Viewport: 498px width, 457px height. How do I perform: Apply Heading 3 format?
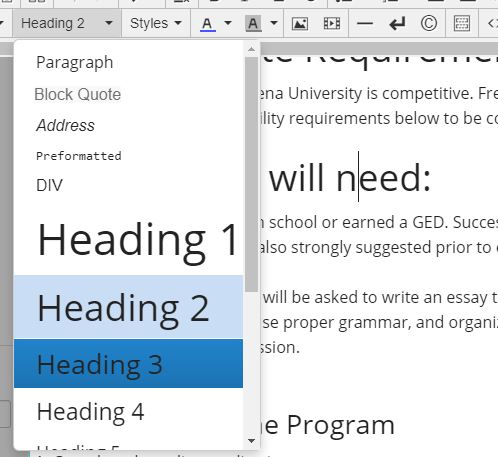click(x=128, y=364)
